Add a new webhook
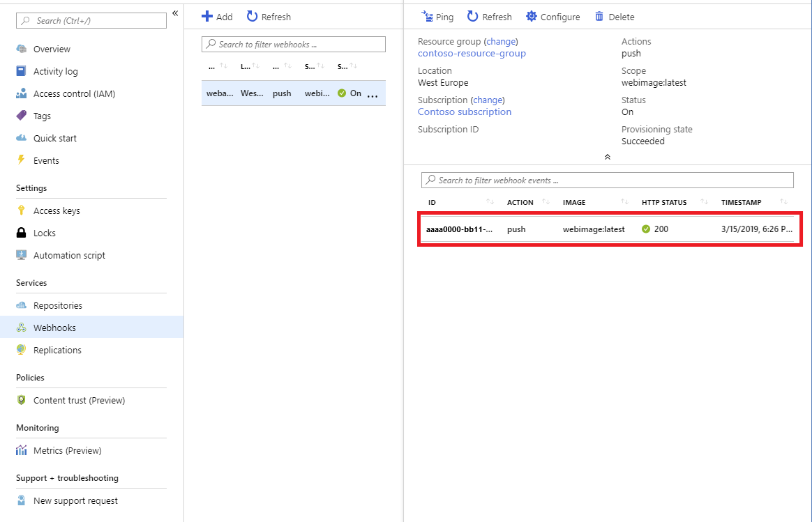812x522 pixels. pyautogui.click(x=216, y=16)
